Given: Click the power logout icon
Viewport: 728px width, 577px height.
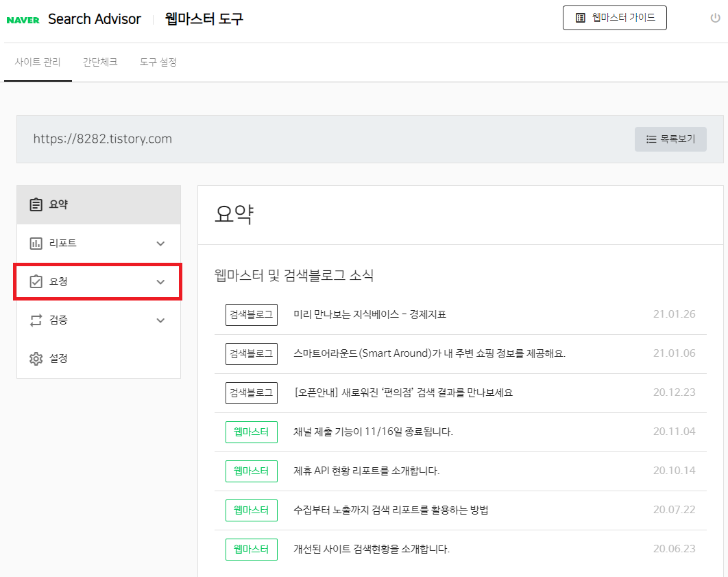Looking at the screenshot, I should coord(715,18).
